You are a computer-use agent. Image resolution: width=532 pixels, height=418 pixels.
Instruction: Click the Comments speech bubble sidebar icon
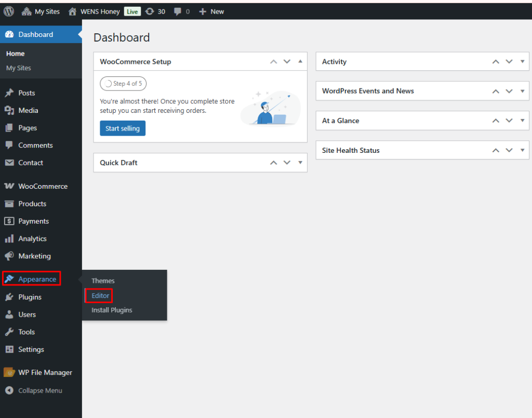pyautogui.click(x=9, y=145)
